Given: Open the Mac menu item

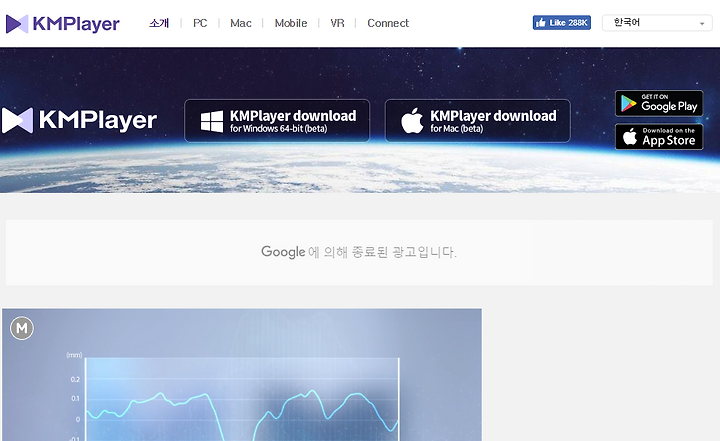Looking at the screenshot, I should click(x=241, y=23).
